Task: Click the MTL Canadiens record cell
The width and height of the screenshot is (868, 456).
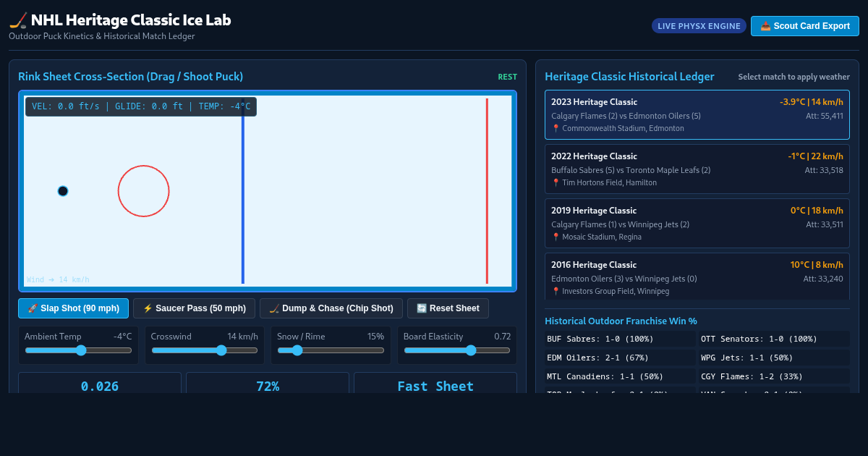Action: tap(621, 376)
